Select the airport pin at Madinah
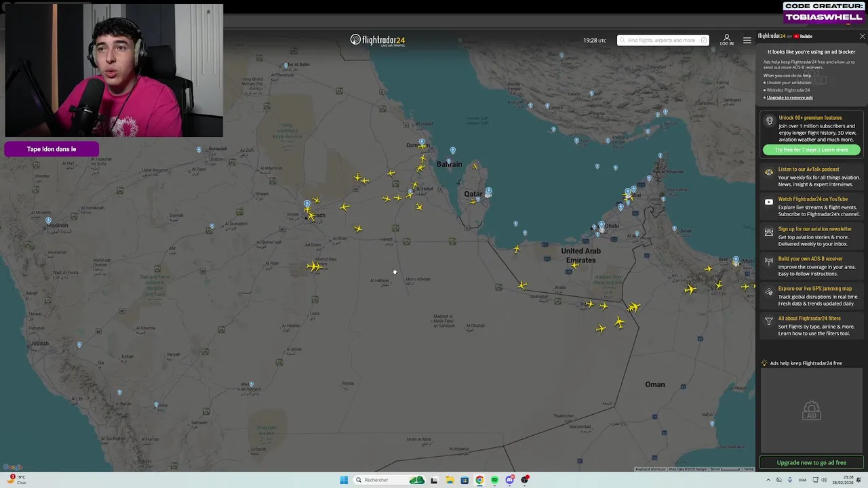 pyautogui.click(x=48, y=221)
